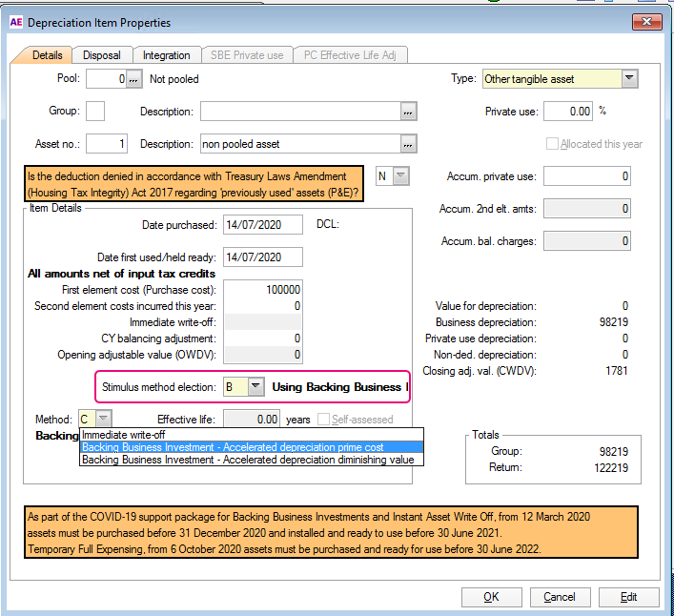Image resolution: width=674 pixels, height=616 pixels.
Task: Click the Edit button
Action: click(x=629, y=597)
